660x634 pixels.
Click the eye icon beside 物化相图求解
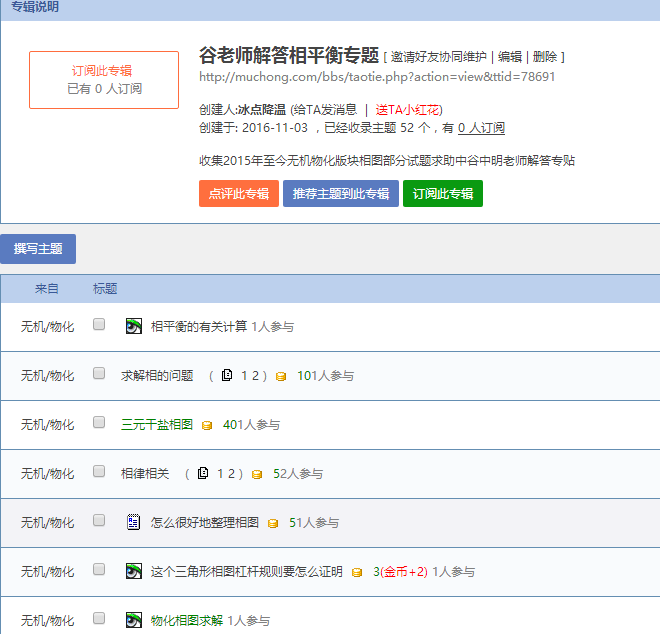(x=134, y=620)
